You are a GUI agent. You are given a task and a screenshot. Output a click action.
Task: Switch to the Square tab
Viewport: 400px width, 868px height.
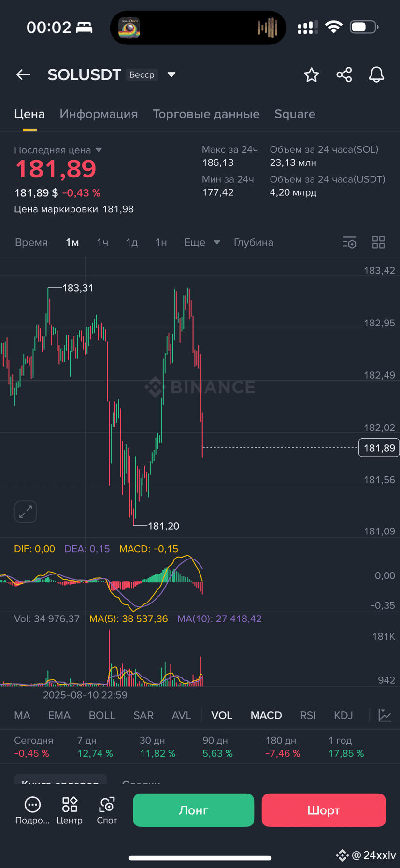pyautogui.click(x=295, y=114)
